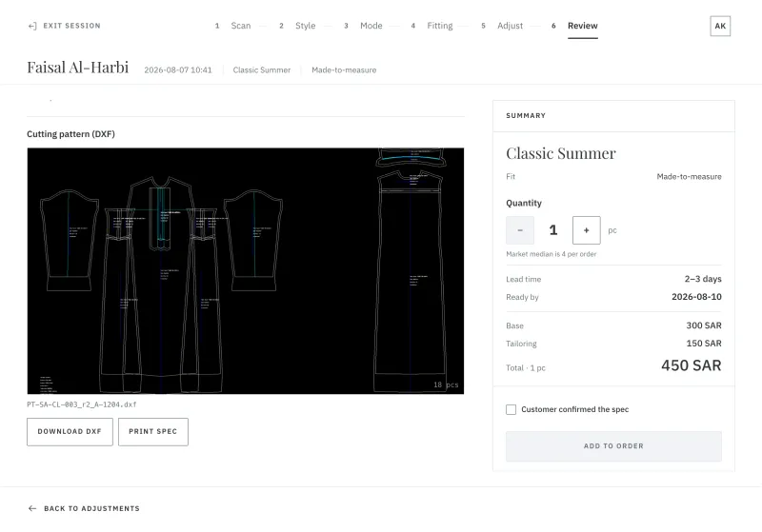The height and width of the screenshot is (532, 762).
Task: Click the Download DXF button
Action: click(70, 431)
